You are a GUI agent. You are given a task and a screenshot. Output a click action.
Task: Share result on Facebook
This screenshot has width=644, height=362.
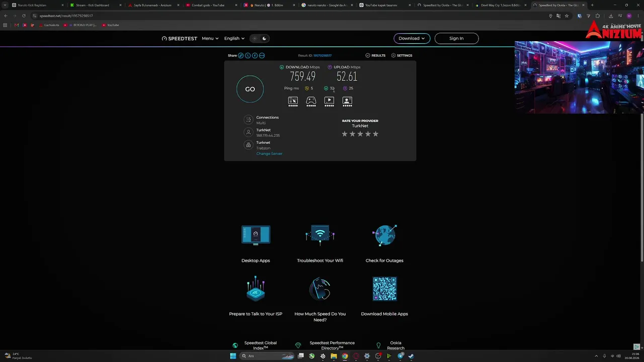coord(255,55)
